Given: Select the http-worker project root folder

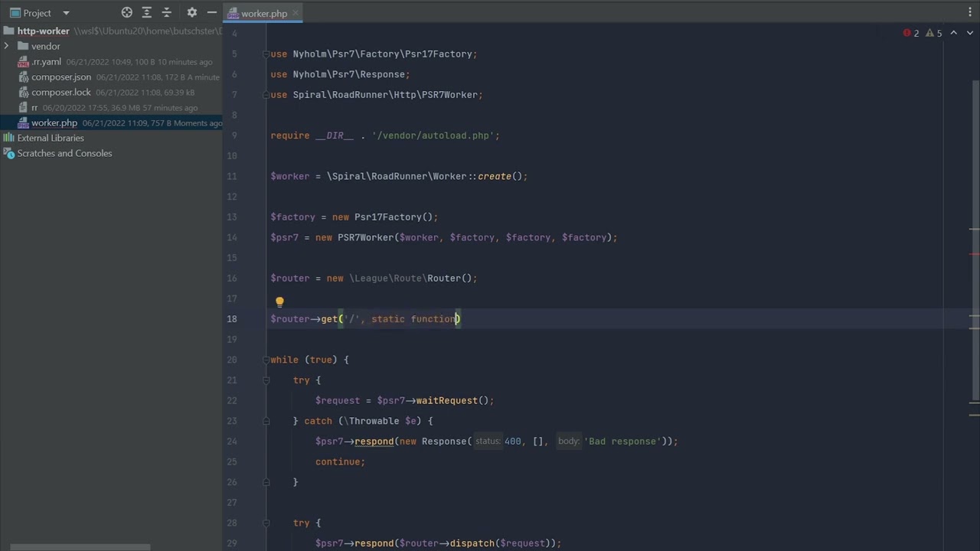Looking at the screenshot, I should (43, 31).
